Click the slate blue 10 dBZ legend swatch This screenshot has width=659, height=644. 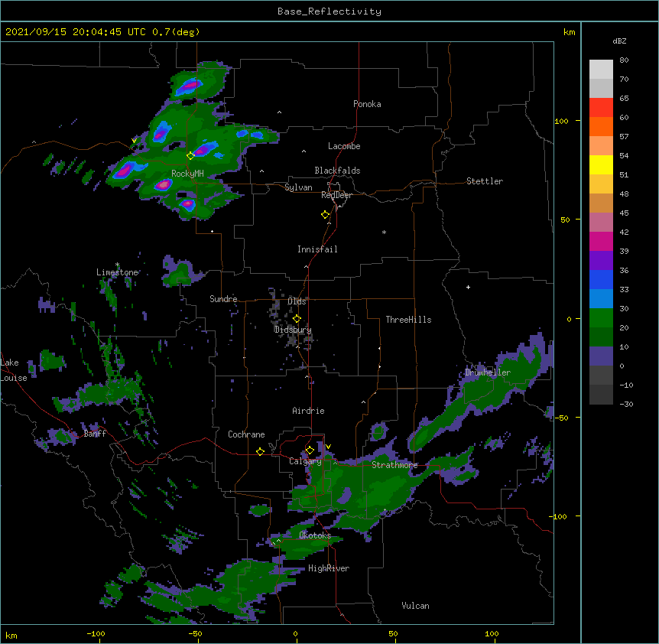click(x=601, y=356)
